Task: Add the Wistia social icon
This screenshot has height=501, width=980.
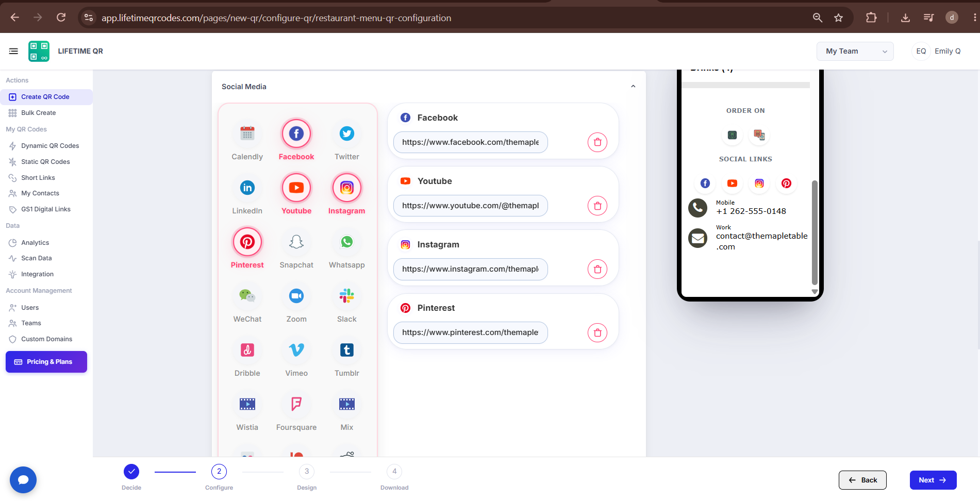Action: pos(247,405)
